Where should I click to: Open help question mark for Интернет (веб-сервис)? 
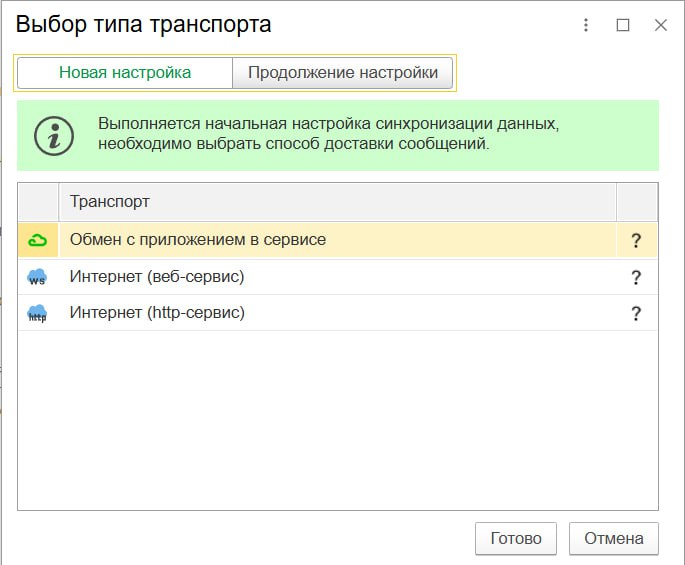pos(635,278)
